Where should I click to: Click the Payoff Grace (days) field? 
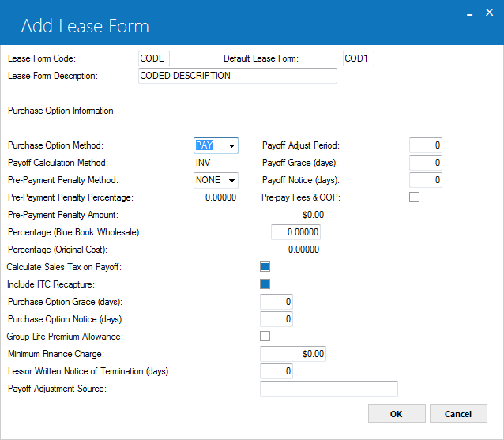click(x=425, y=163)
